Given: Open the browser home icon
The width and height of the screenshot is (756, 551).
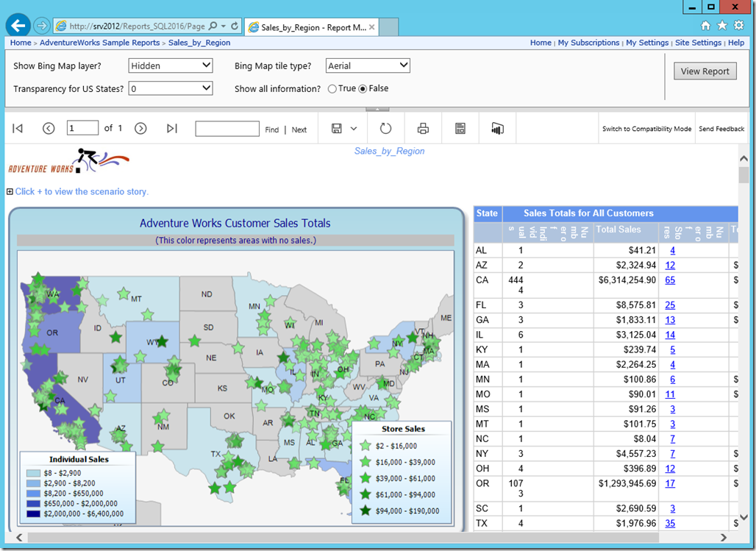Looking at the screenshot, I should tap(705, 26).
